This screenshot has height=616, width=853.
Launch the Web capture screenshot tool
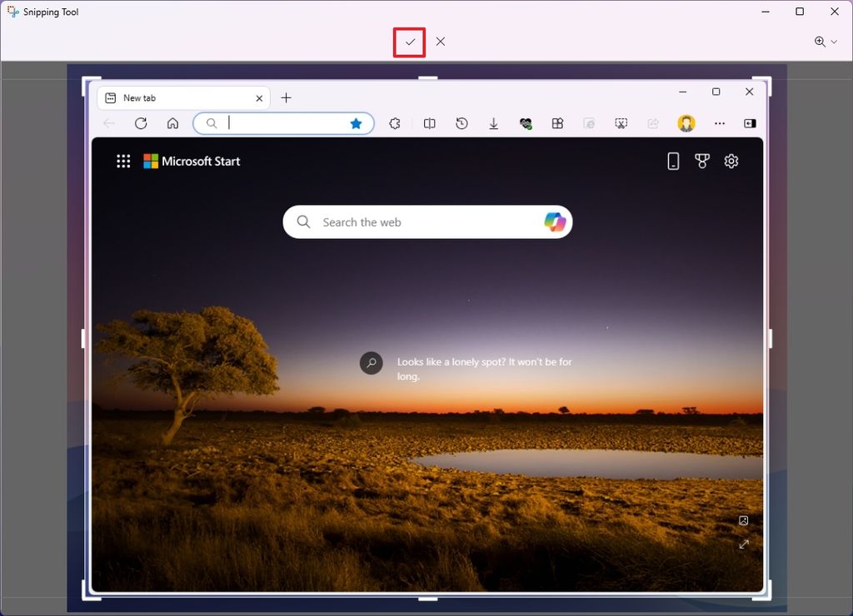[621, 123]
